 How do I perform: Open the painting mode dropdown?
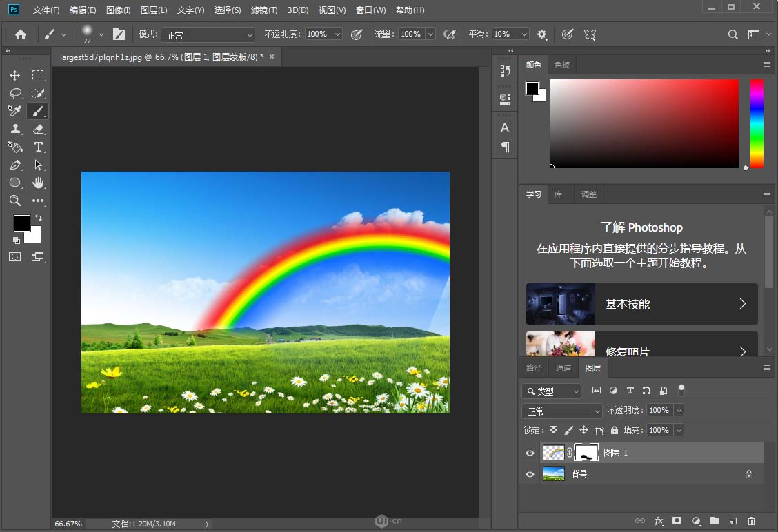pos(208,34)
